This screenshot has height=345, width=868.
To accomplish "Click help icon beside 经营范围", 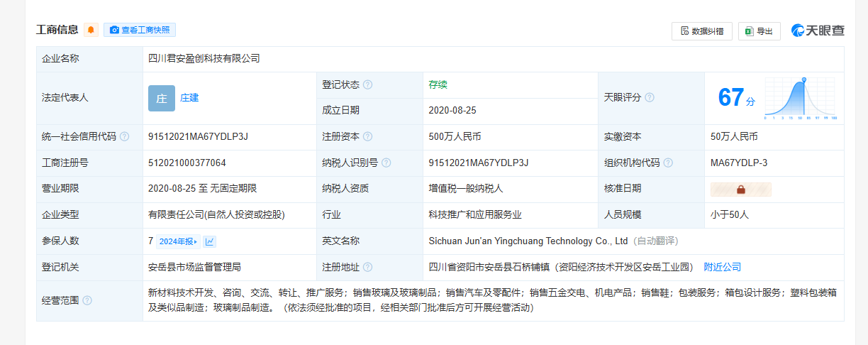I will tap(87, 300).
